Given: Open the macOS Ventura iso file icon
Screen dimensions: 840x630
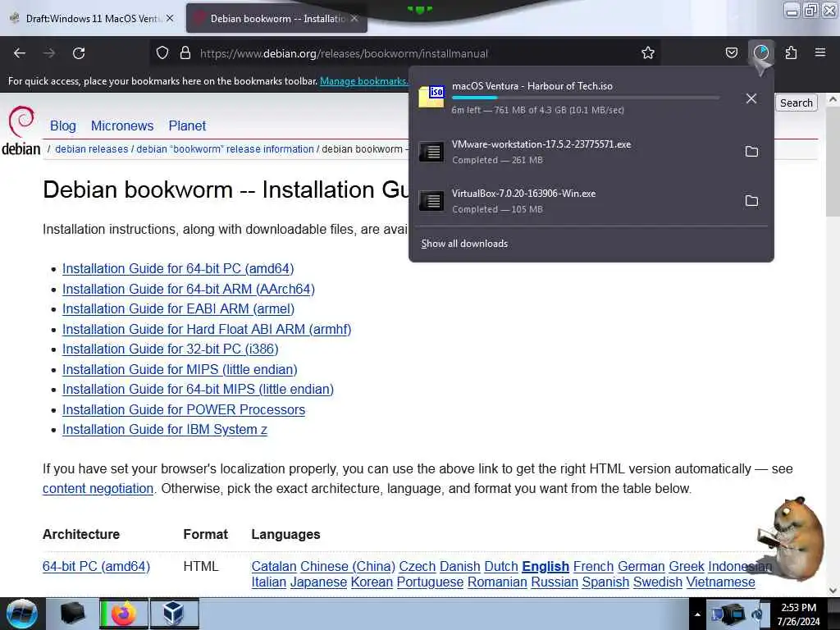Looking at the screenshot, I should 431,97.
